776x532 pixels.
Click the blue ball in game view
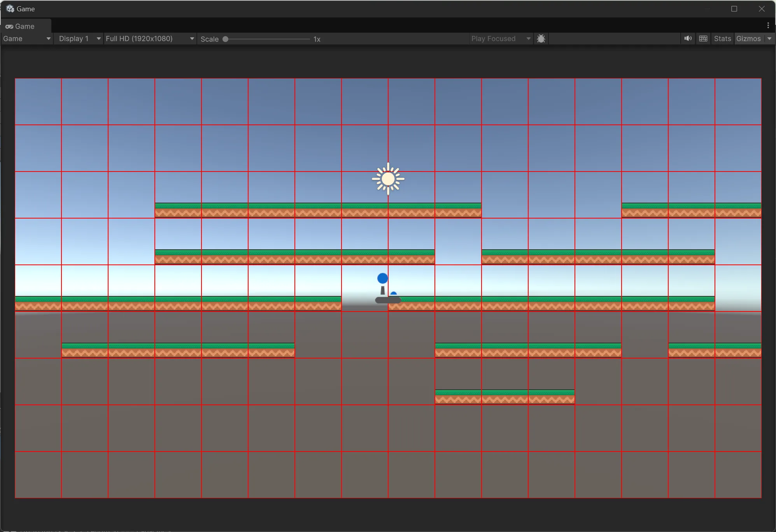point(382,278)
